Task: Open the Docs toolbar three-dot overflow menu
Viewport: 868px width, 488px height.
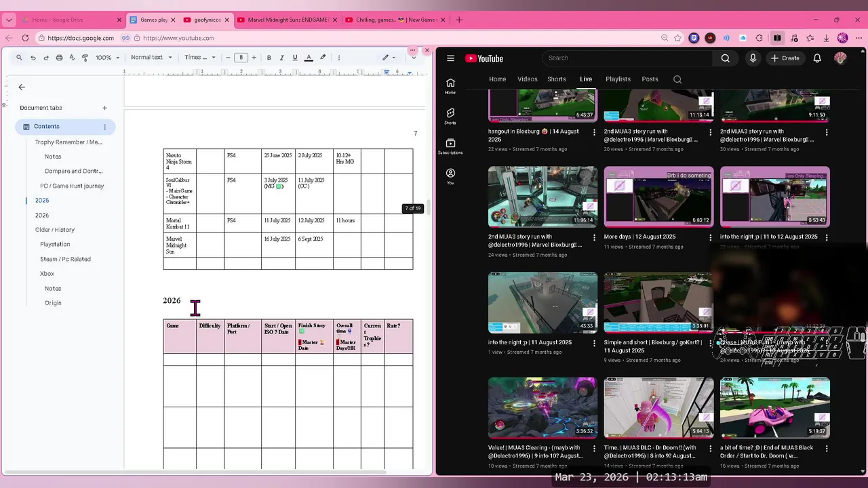Action: 339,58
